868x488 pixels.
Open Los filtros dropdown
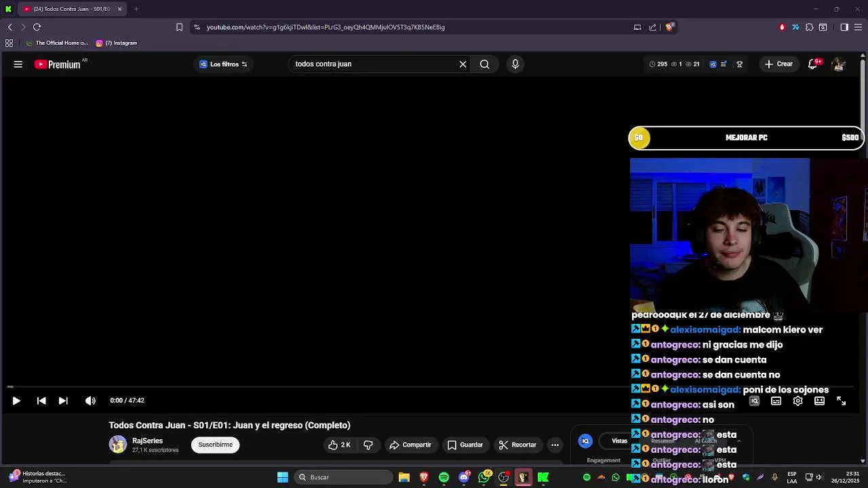click(224, 64)
